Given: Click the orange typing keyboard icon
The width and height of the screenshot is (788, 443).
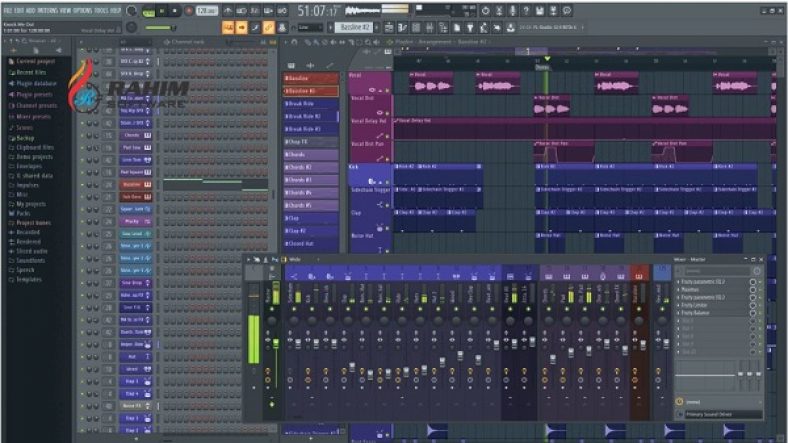Looking at the screenshot, I should (x=228, y=28).
